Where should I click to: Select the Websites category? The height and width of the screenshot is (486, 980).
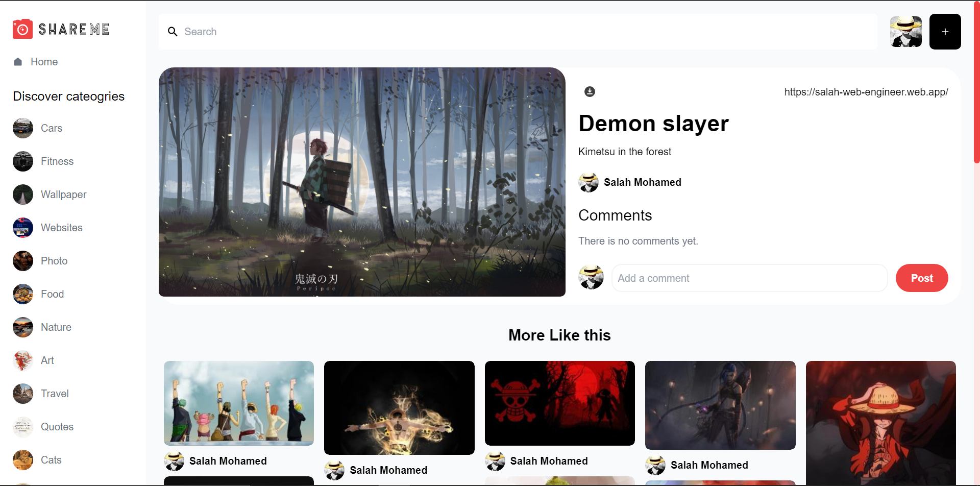point(62,228)
